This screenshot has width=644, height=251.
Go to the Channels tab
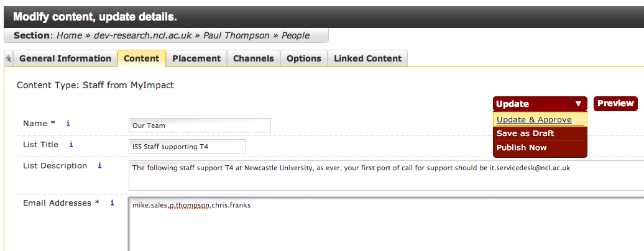[x=254, y=59]
